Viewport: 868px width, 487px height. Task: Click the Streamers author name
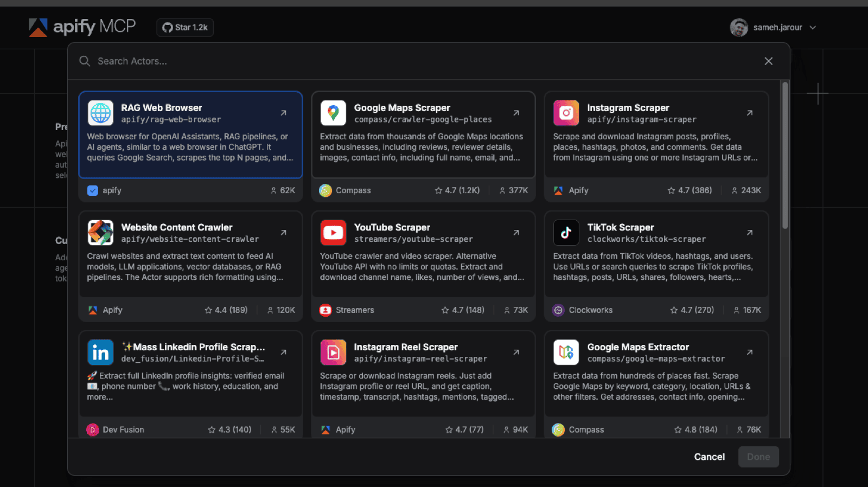[x=355, y=310]
